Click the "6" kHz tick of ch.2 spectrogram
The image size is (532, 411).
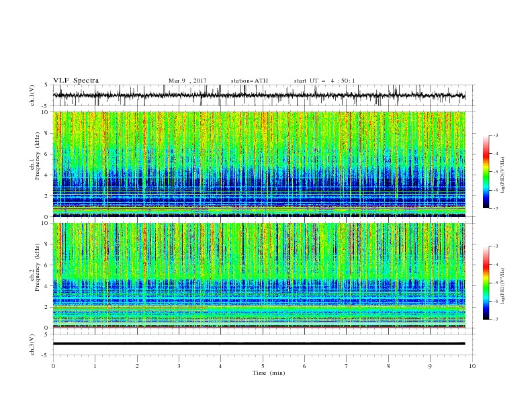point(47,265)
